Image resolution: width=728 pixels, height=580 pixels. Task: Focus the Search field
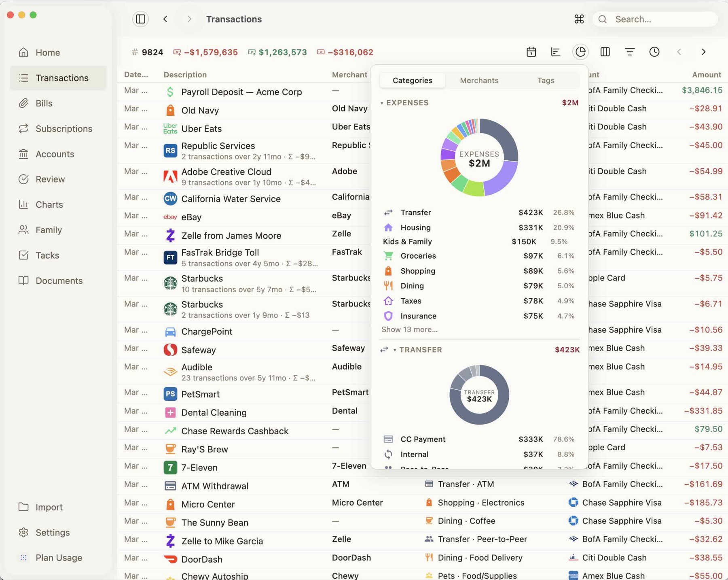655,19
